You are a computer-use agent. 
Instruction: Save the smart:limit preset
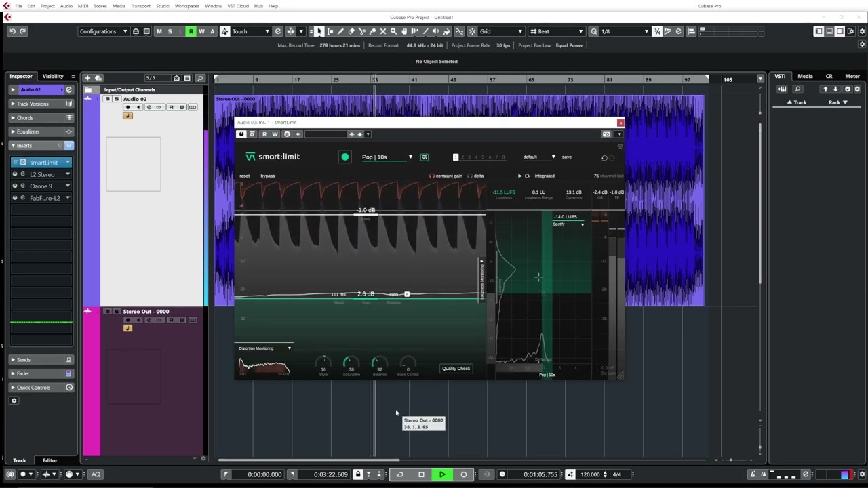pos(567,157)
